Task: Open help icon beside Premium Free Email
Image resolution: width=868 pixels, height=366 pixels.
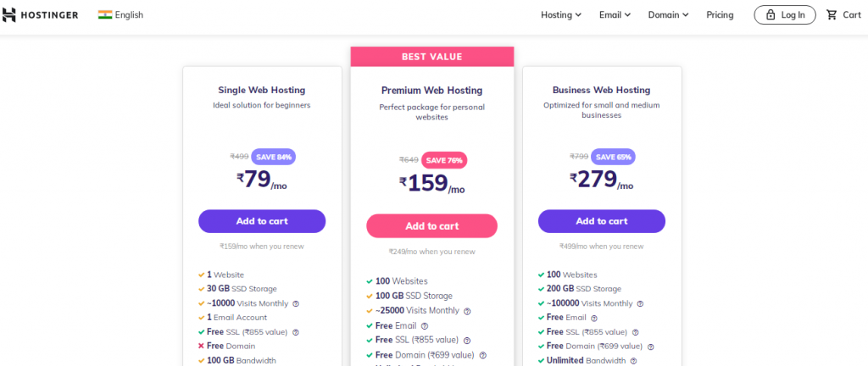Action: click(425, 326)
